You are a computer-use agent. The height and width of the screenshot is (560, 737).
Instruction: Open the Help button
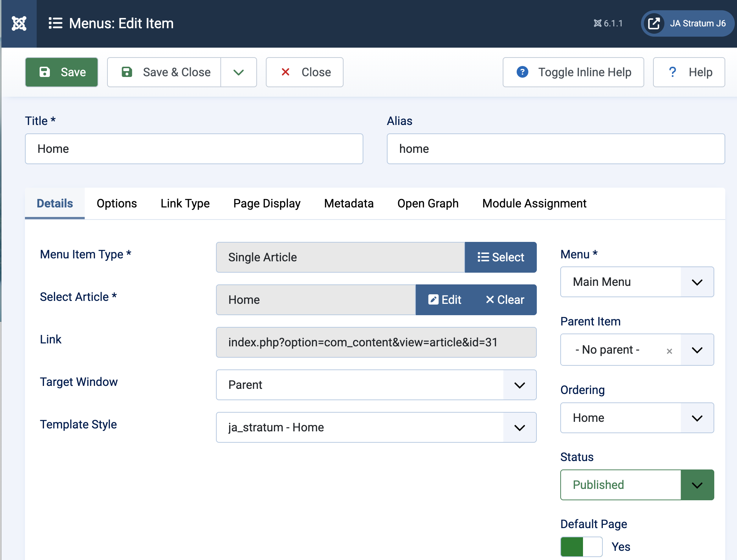click(689, 72)
